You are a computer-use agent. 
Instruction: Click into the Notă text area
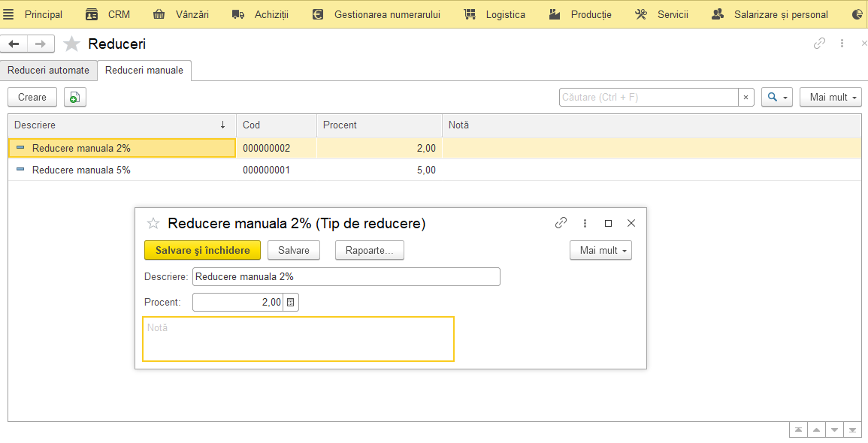point(298,339)
